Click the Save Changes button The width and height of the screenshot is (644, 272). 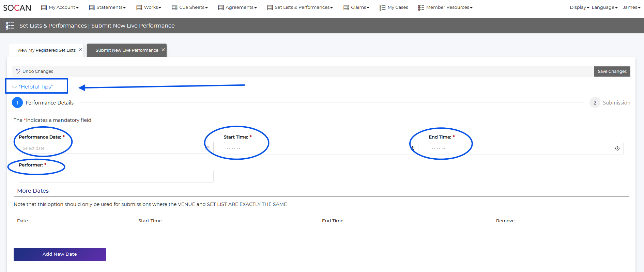pyautogui.click(x=612, y=71)
